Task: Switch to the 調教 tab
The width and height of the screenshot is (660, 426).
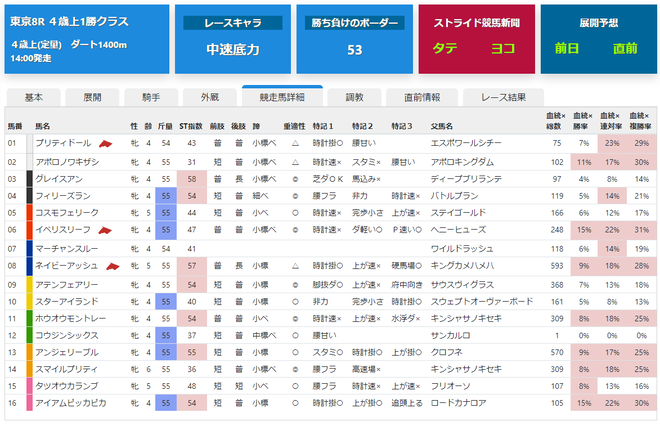Action: [354, 97]
